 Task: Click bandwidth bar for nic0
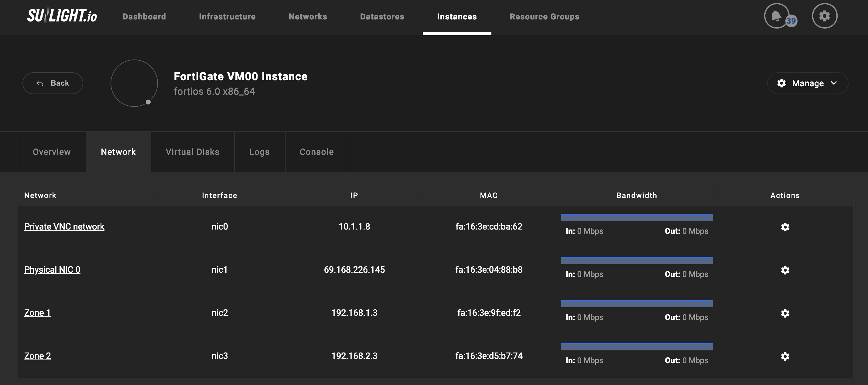pos(637,217)
